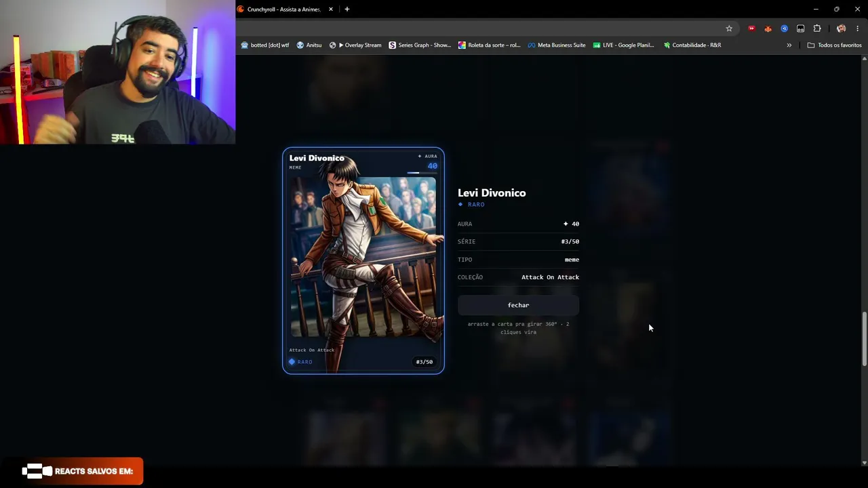The image size is (868, 488).
Task: Switch to the Crunchyroll tab
Action: tap(285, 9)
